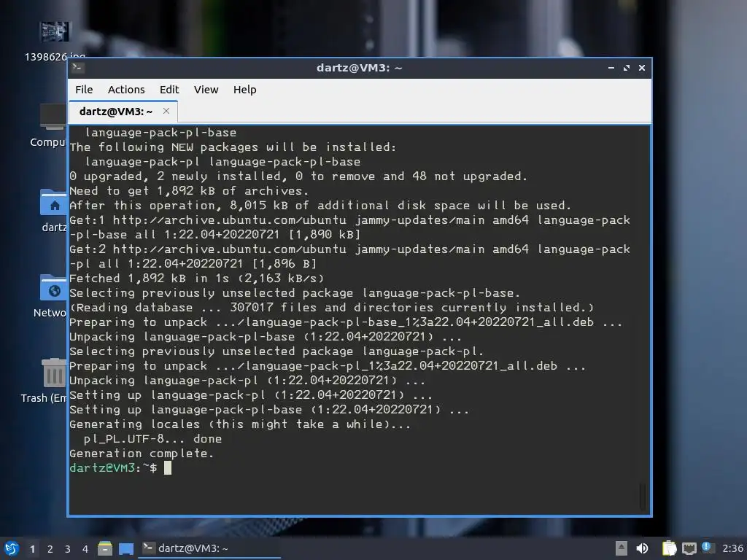747x560 pixels.
Task: Click the terminal vertical scrollbar
Action: point(643,496)
